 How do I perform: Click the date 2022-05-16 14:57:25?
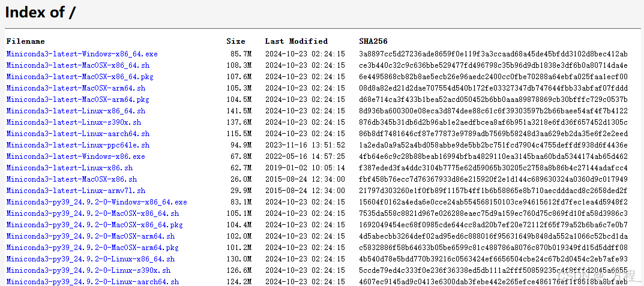(305, 156)
